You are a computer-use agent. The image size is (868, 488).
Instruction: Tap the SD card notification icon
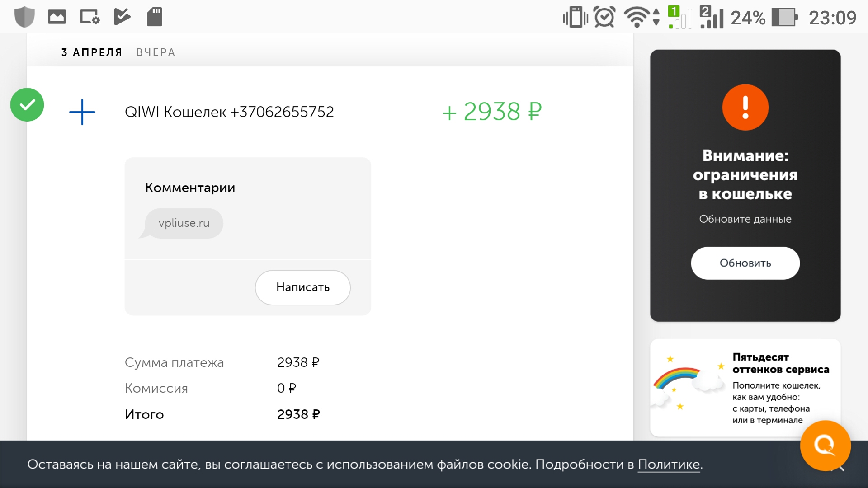tap(155, 17)
